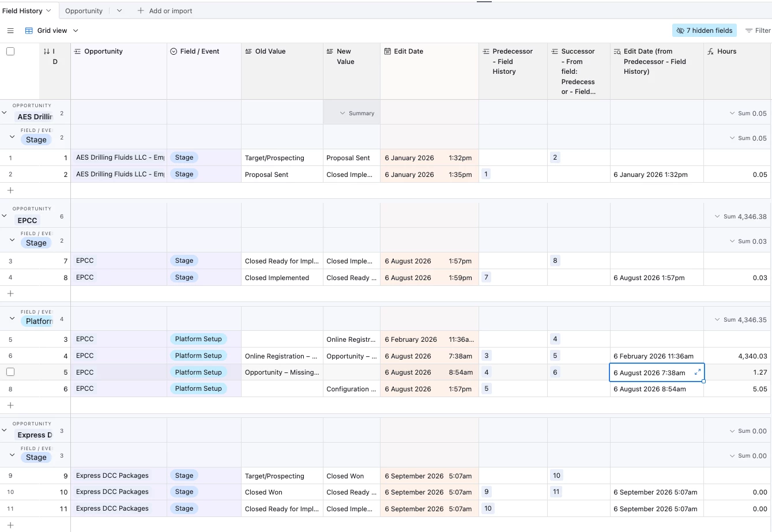Open the Grid view dropdown arrow

(x=76, y=31)
